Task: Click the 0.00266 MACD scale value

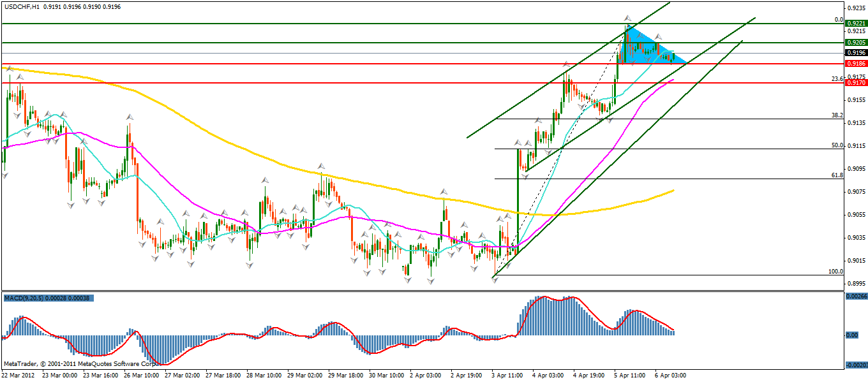Action: click(855, 296)
